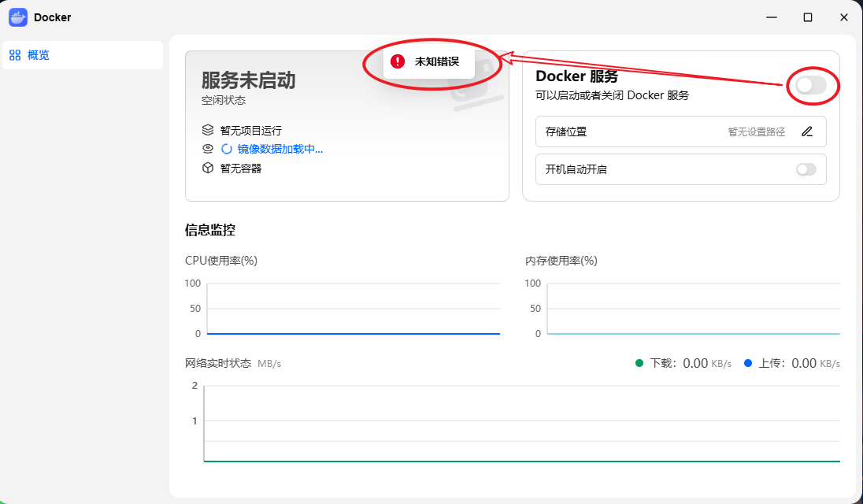The image size is (863, 504).
Task: Click the 内存使用率(%) chart title
Action: pyautogui.click(x=561, y=260)
